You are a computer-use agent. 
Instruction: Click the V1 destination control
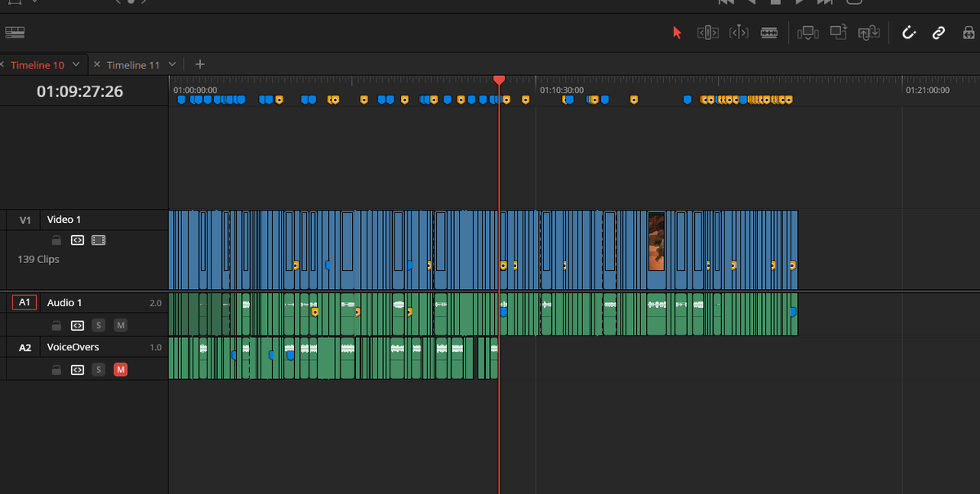24,220
